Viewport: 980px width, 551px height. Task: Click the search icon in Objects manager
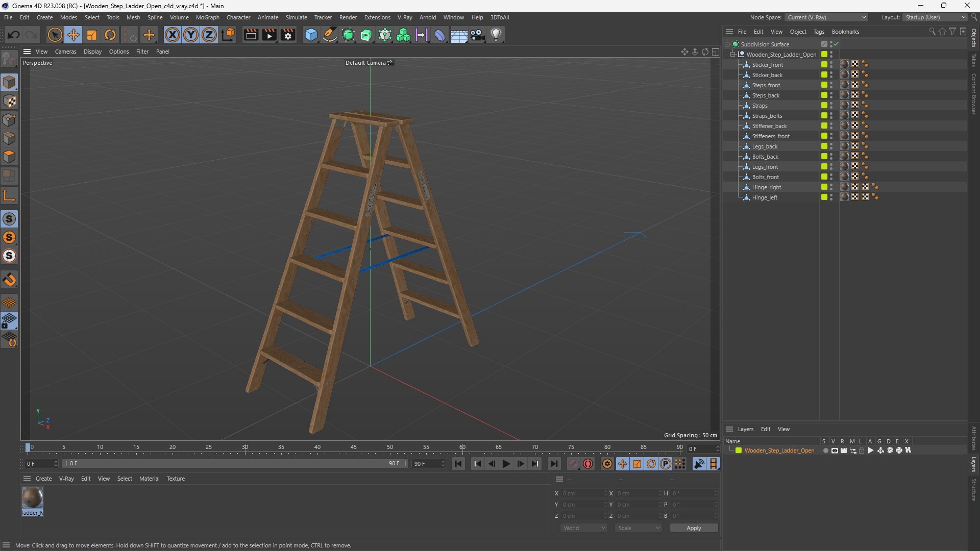[x=932, y=32]
